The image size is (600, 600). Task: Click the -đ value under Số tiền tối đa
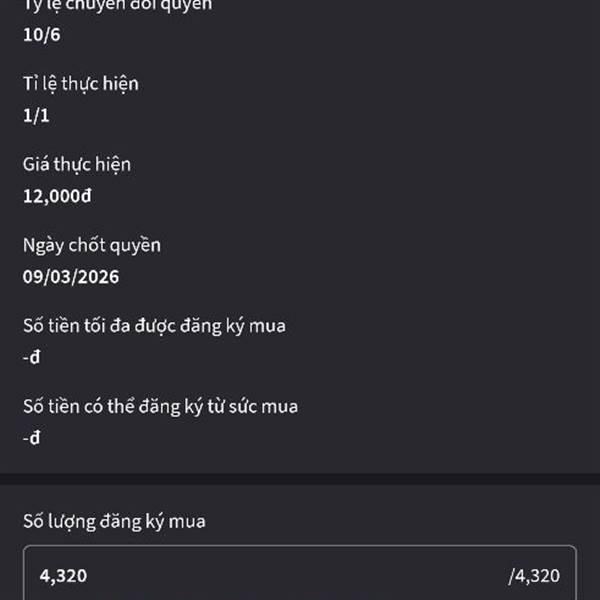coord(31,357)
